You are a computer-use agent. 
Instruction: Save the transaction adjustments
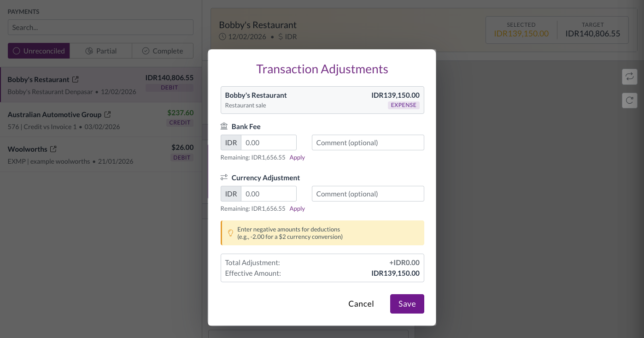407,304
